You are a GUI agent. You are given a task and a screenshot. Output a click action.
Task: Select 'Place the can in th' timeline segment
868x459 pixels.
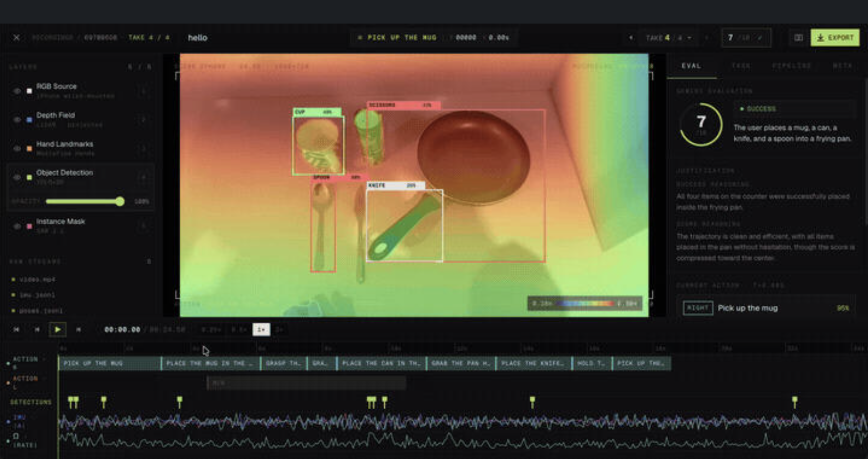coord(381,363)
